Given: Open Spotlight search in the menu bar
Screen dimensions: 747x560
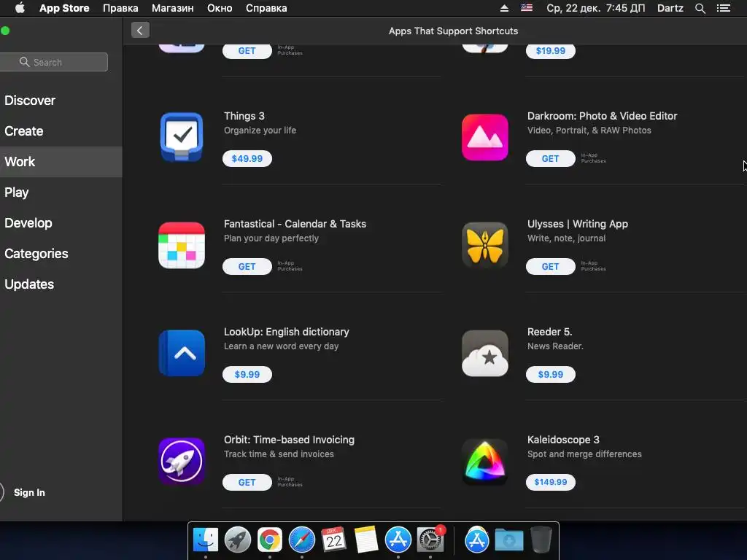Looking at the screenshot, I should coord(700,8).
